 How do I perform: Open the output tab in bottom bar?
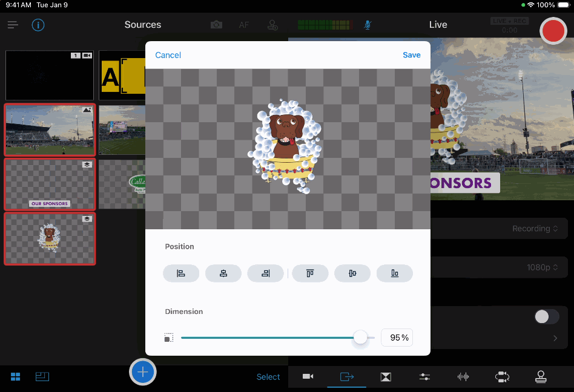(x=347, y=377)
